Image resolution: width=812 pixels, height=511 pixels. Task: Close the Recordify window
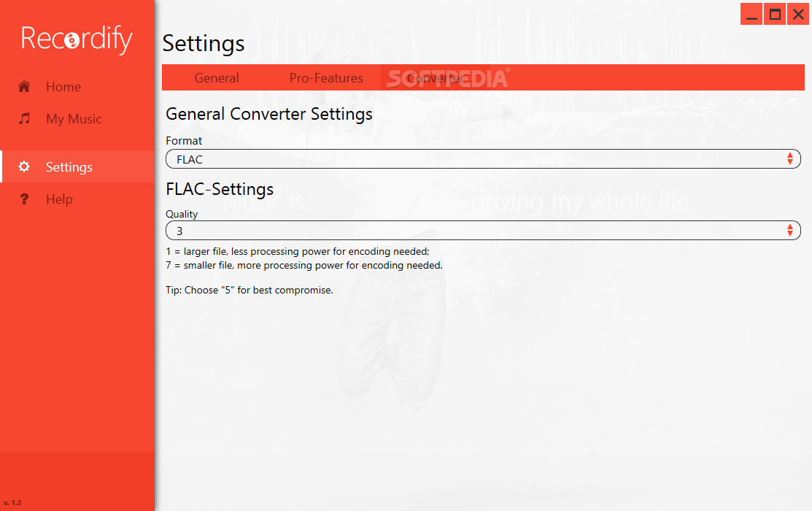(x=798, y=14)
